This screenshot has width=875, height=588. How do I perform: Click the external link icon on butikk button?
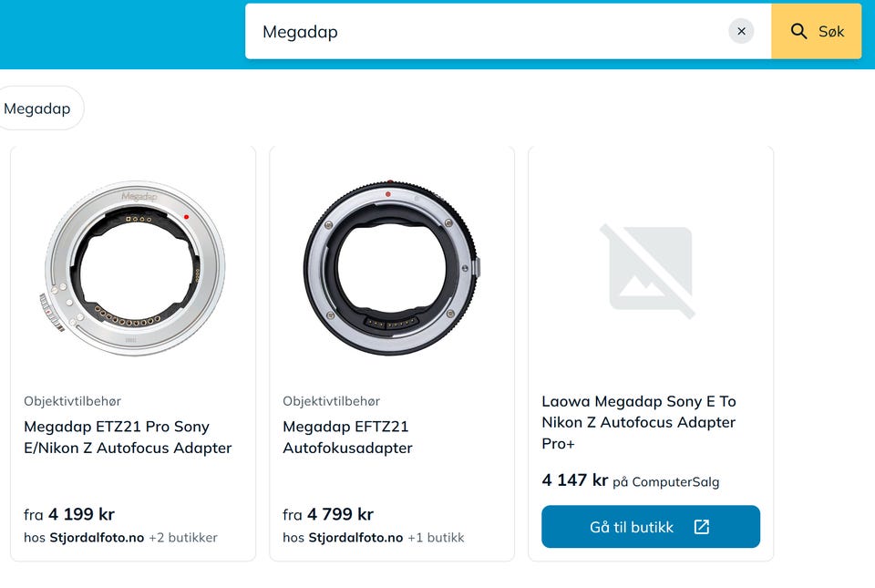pyautogui.click(x=701, y=527)
